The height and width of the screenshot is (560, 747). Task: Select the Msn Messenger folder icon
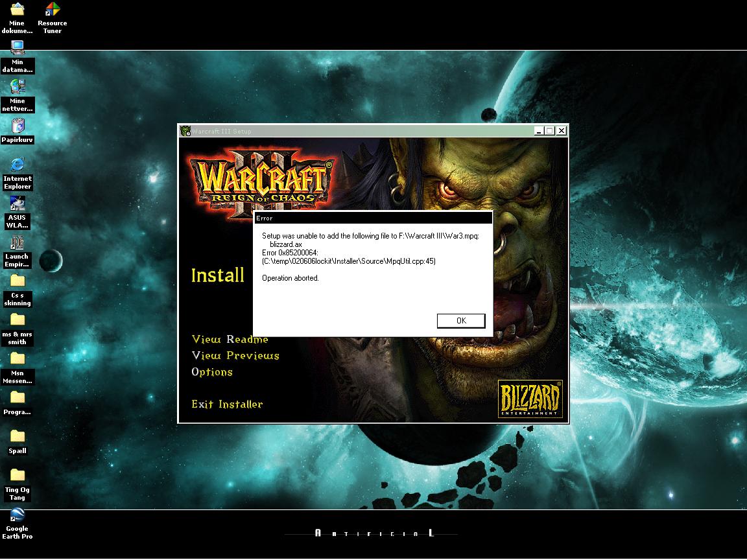18,369
